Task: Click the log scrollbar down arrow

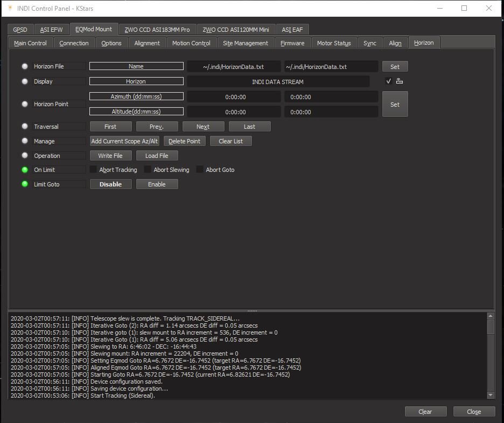Action: click(x=491, y=394)
